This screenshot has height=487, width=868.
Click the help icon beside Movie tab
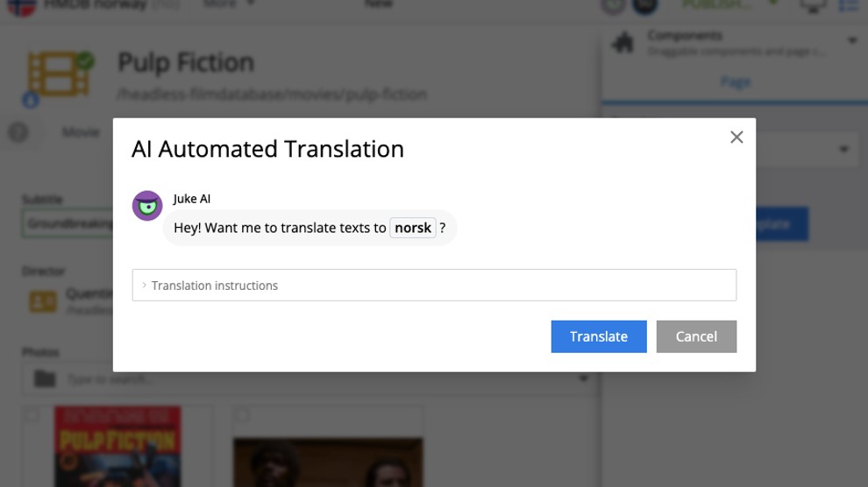(18, 132)
